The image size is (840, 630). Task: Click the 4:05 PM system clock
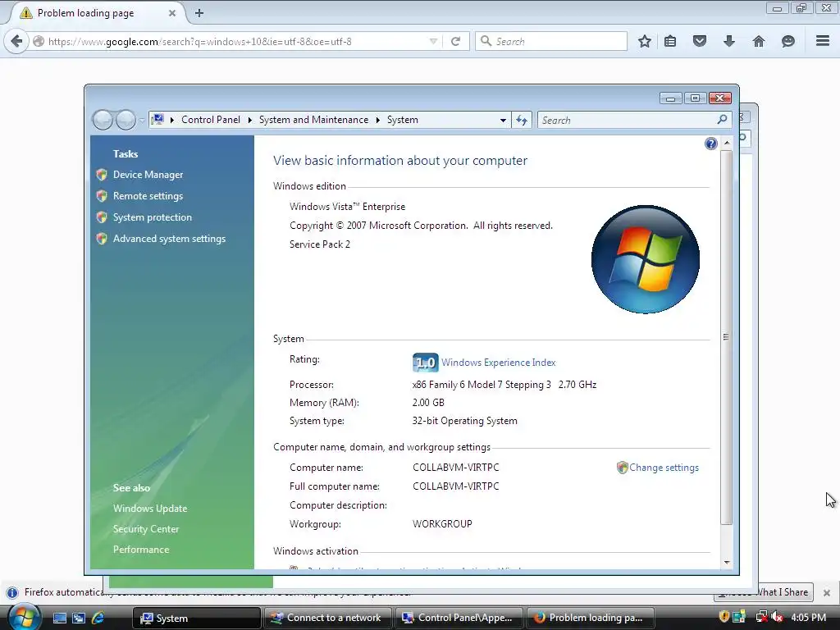point(808,618)
